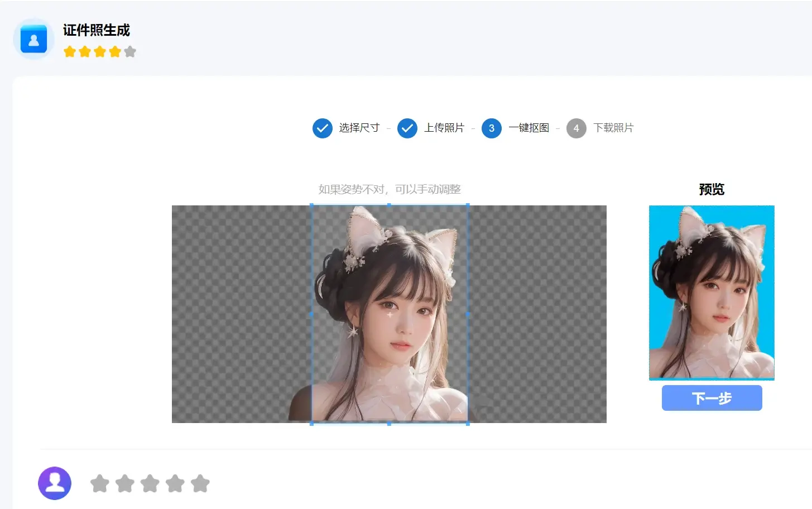The image size is (812, 509).
Task: Click the preview thumbnail with blue background
Action: (x=712, y=293)
